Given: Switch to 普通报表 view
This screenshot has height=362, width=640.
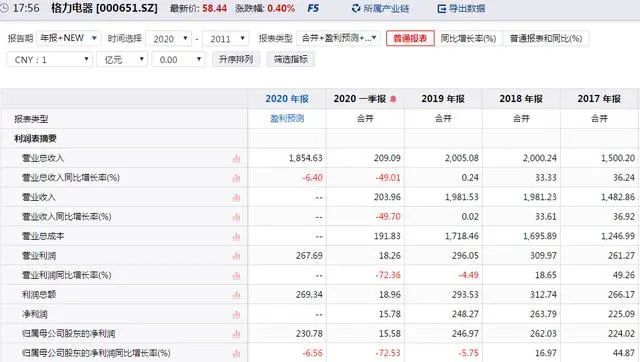Looking at the screenshot, I should (410, 38).
